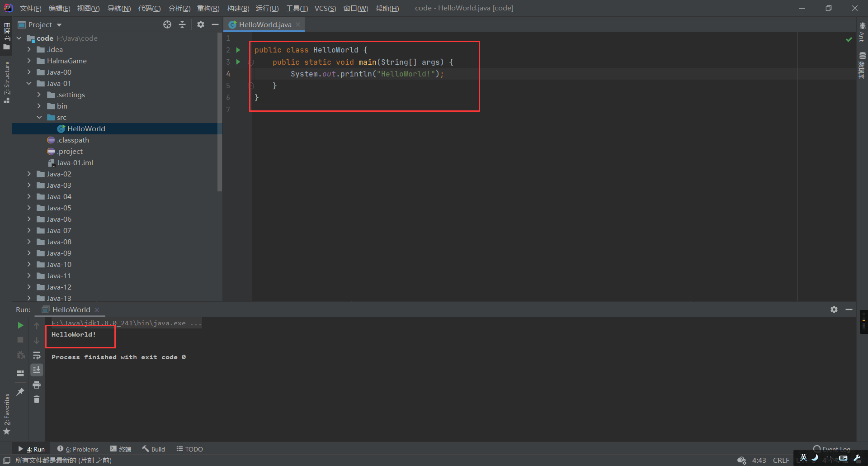Image resolution: width=868 pixels, height=466 pixels.
Task: Expand the .idea folder
Action: (x=29, y=49)
